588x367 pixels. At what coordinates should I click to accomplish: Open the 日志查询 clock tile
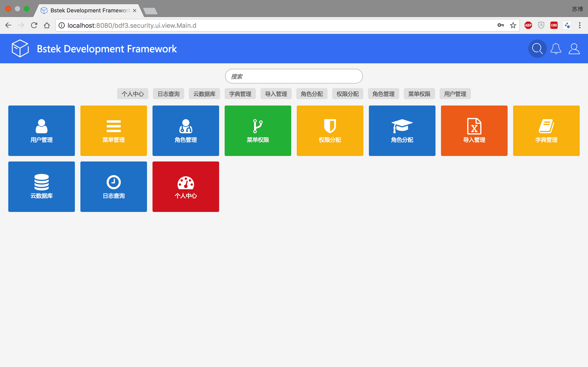click(113, 186)
